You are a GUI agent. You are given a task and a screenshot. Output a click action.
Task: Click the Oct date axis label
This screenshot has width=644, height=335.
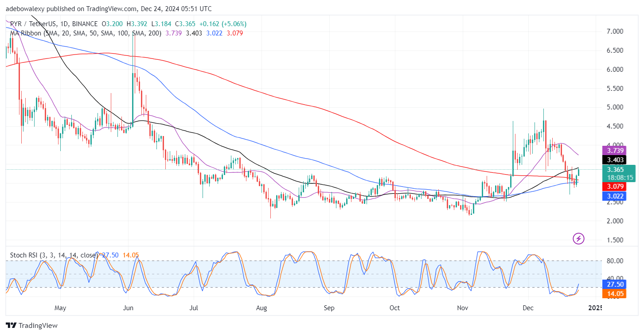tap(394, 308)
